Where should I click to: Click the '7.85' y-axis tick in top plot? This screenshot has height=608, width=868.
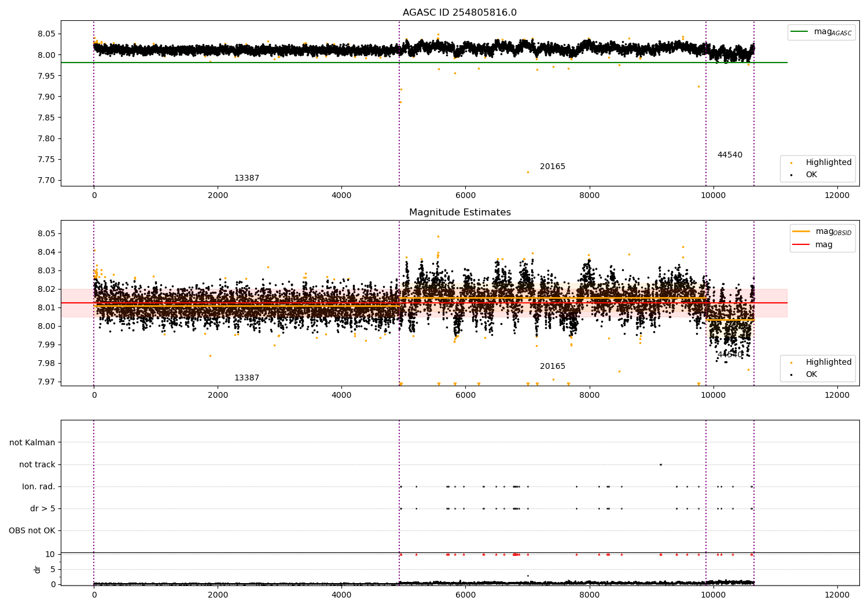point(46,118)
